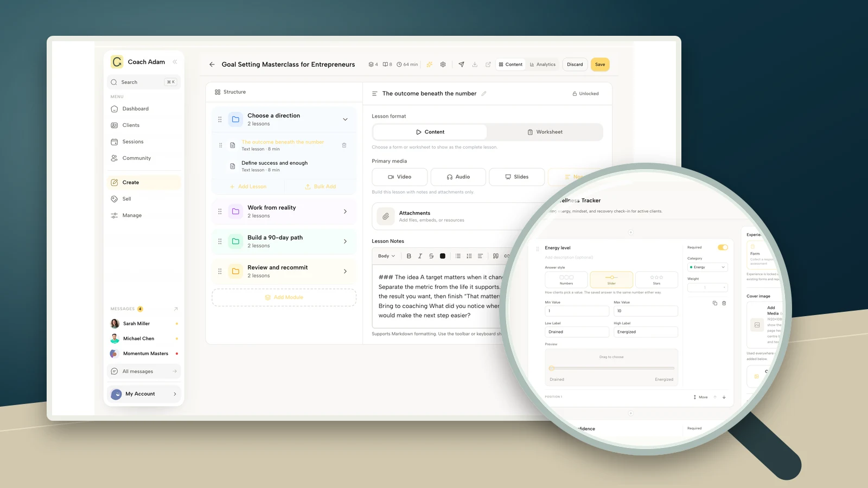
Task: Open the external link icon in the header
Action: tap(488, 65)
